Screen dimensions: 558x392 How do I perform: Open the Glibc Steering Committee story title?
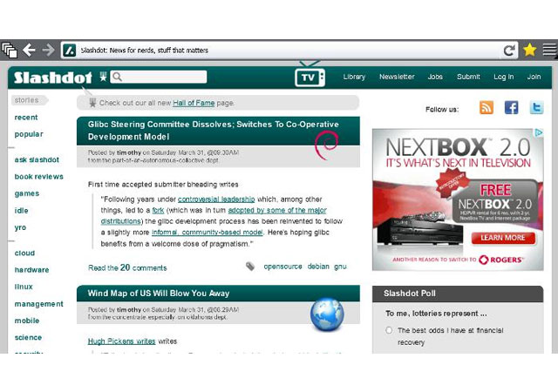pos(213,131)
